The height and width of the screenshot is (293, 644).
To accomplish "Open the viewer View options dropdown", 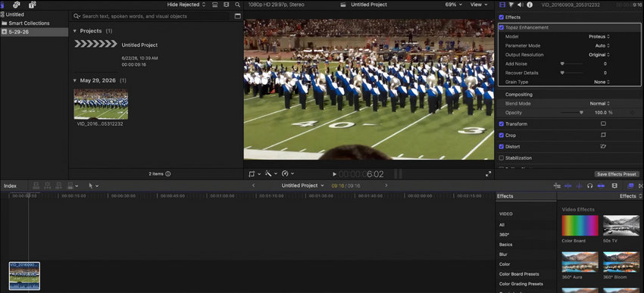I will pos(479,5).
